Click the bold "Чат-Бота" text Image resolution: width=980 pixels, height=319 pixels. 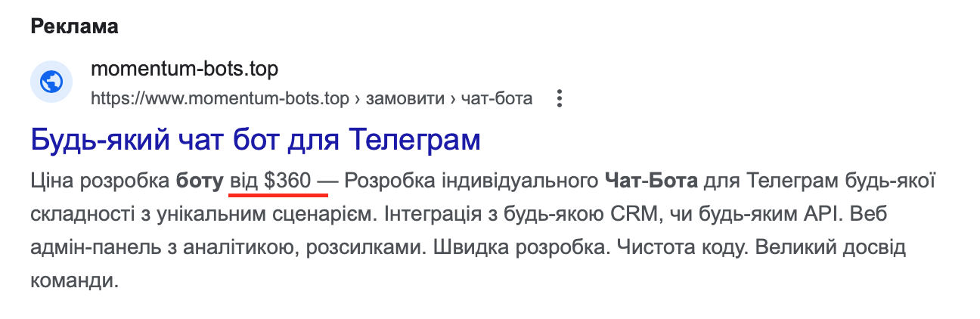point(654,181)
